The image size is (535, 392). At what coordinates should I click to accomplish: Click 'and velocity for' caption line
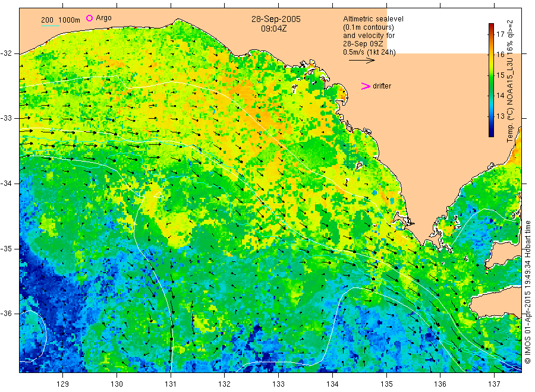coord(369,36)
